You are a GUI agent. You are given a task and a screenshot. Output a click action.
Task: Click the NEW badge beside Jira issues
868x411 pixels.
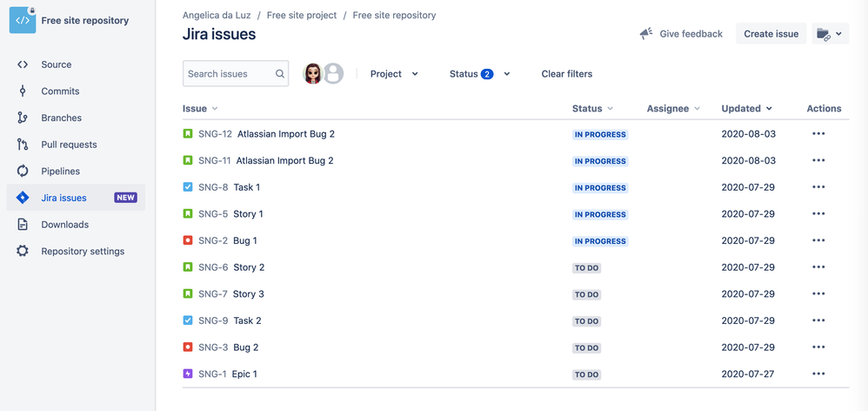[x=125, y=198]
